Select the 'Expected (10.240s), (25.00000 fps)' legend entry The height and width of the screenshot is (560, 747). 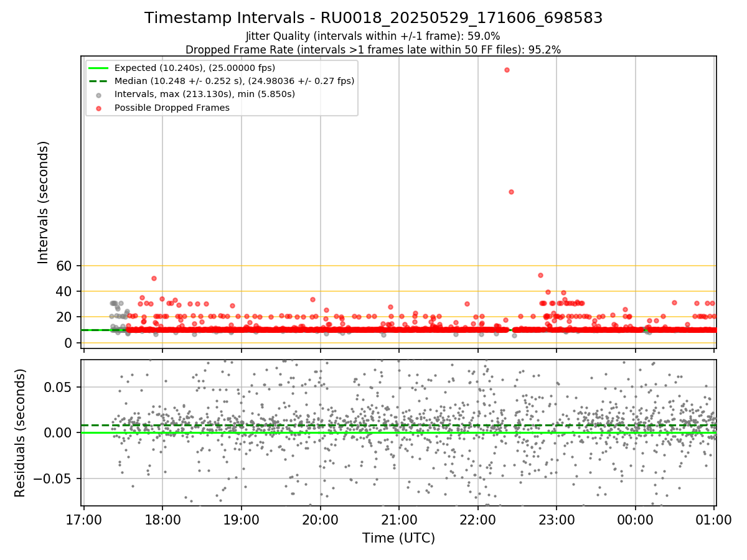pos(195,68)
